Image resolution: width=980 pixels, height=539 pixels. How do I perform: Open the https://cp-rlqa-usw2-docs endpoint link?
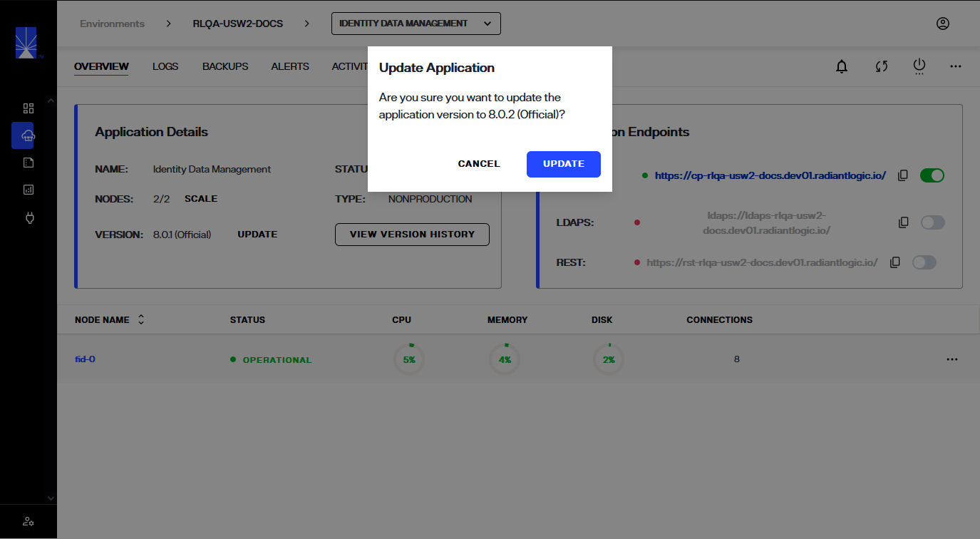click(770, 175)
